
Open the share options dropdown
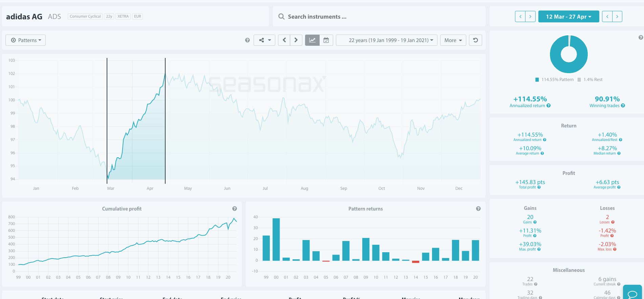264,40
